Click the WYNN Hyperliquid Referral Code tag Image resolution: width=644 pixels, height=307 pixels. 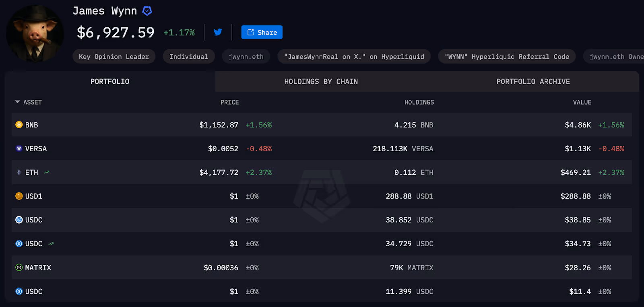[507, 57]
